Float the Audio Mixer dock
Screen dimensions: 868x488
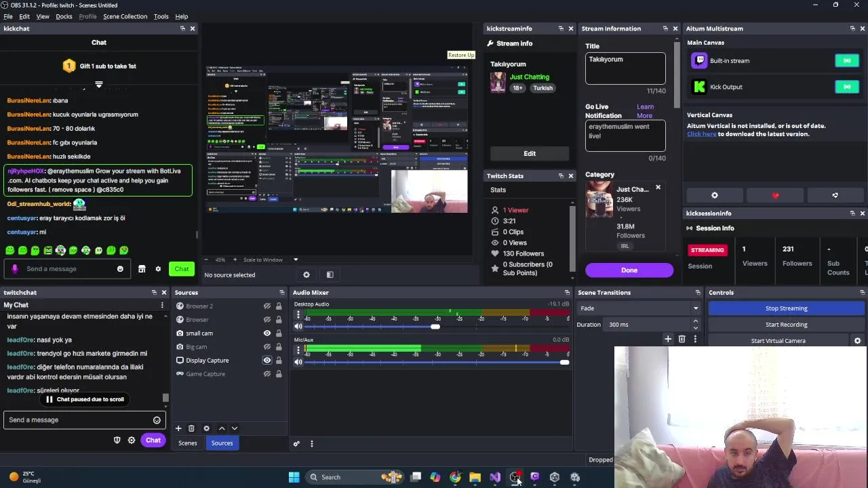point(566,293)
